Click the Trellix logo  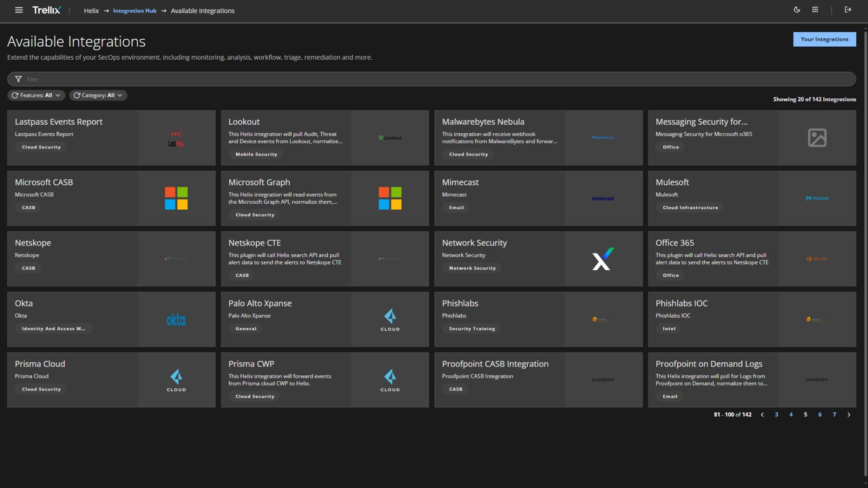coord(47,10)
